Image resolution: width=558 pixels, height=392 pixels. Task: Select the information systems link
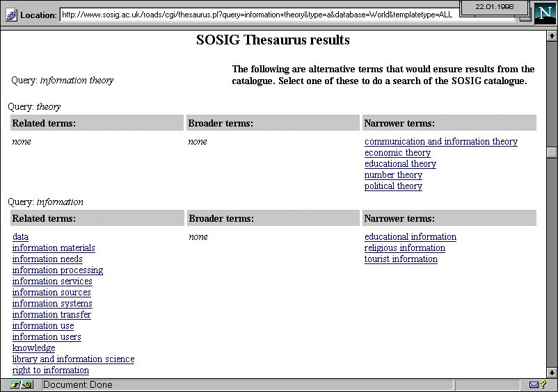(52, 304)
